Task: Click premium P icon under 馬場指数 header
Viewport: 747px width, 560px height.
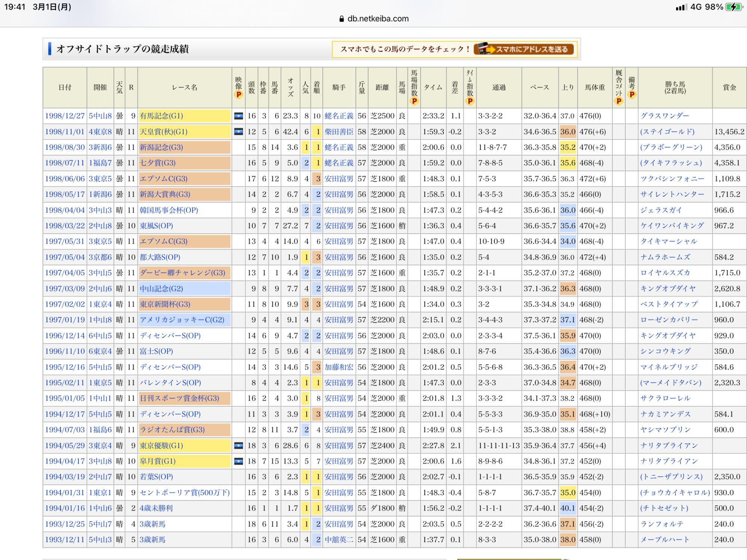Action: coord(414,101)
